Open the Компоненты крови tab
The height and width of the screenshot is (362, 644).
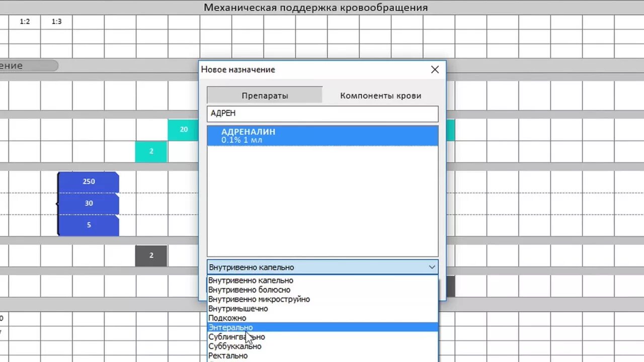click(x=380, y=95)
